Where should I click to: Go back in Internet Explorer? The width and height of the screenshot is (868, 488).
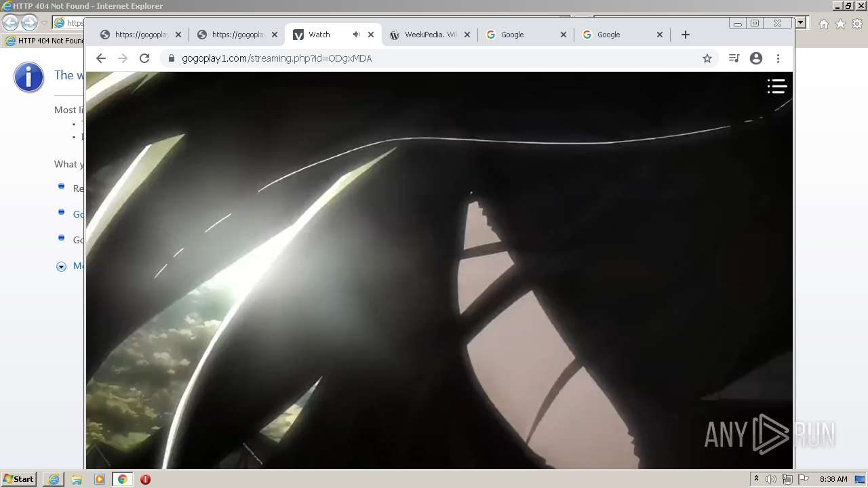click(x=11, y=23)
